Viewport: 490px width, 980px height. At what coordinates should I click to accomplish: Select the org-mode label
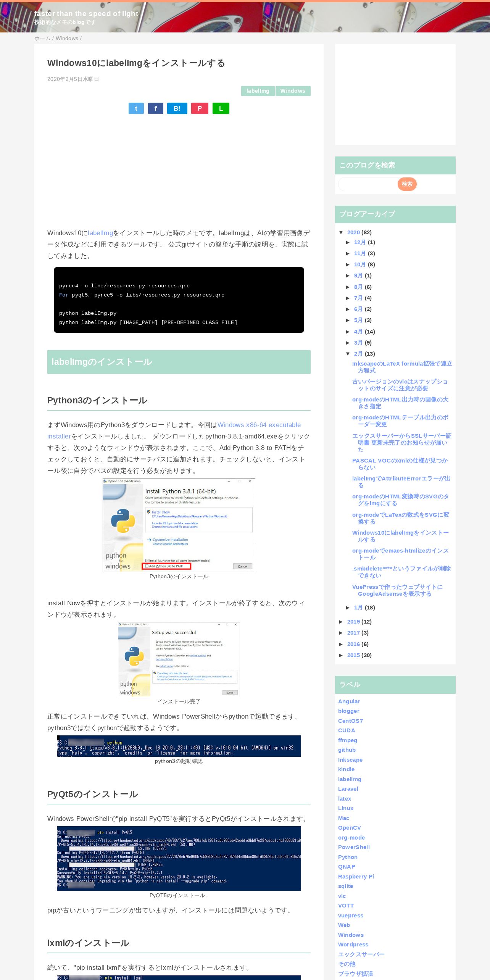[351, 838]
